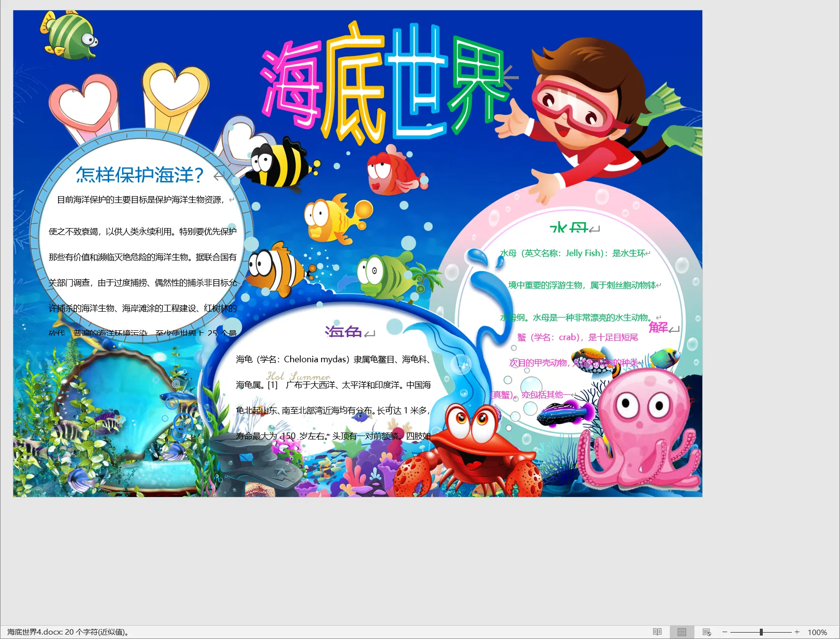This screenshot has width=840, height=639.
Task: Select the pink octopus image
Action: 639,428
